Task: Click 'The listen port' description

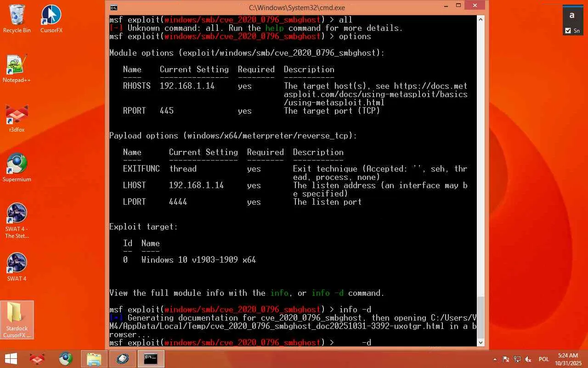Action: pyautogui.click(x=328, y=202)
